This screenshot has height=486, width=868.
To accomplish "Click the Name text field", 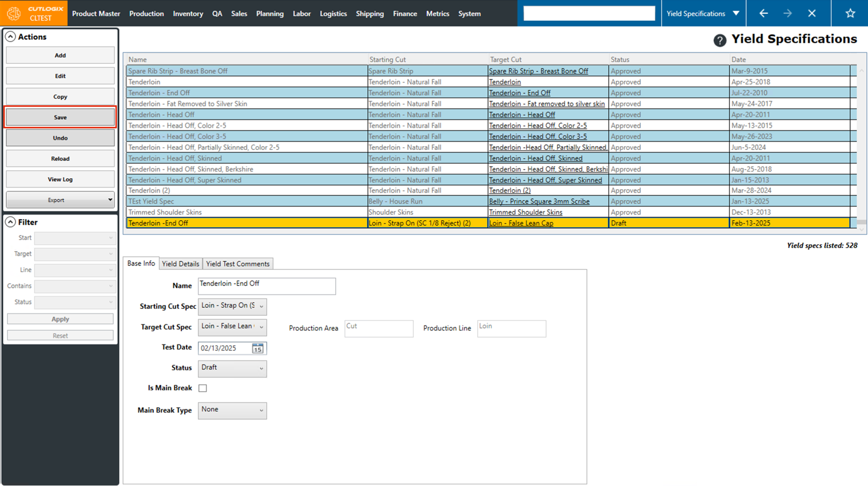I will click(266, 286).
